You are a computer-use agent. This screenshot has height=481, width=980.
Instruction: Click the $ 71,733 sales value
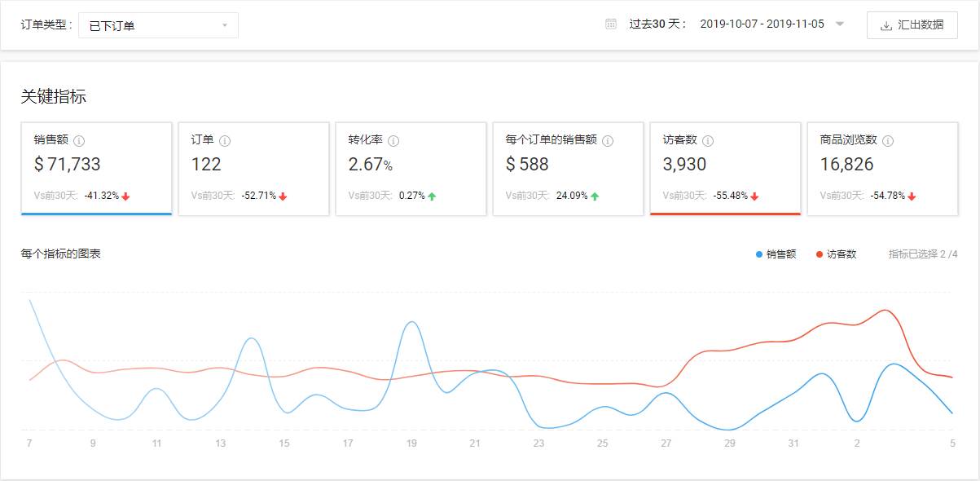[x=68, y=165]
